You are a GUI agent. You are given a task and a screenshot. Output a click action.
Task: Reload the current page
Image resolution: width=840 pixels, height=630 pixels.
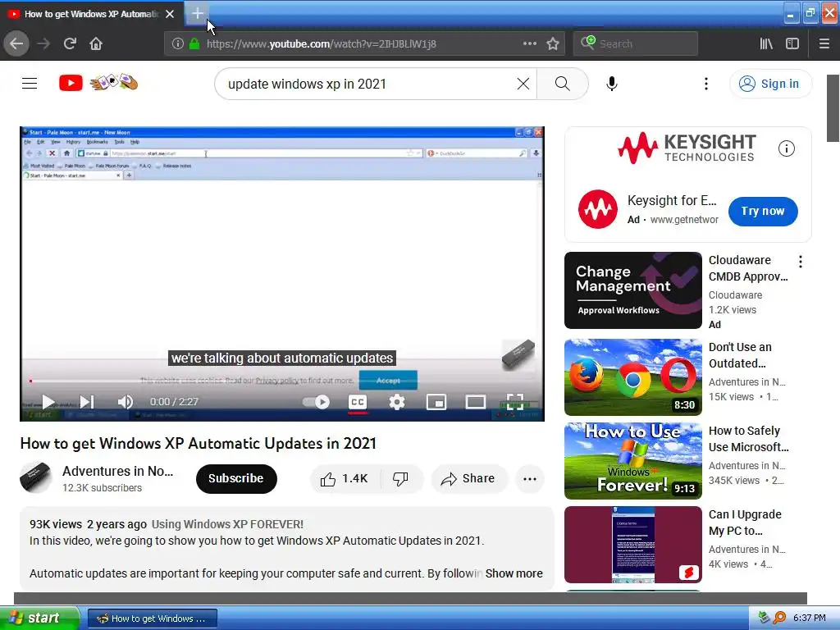[70, 43]
